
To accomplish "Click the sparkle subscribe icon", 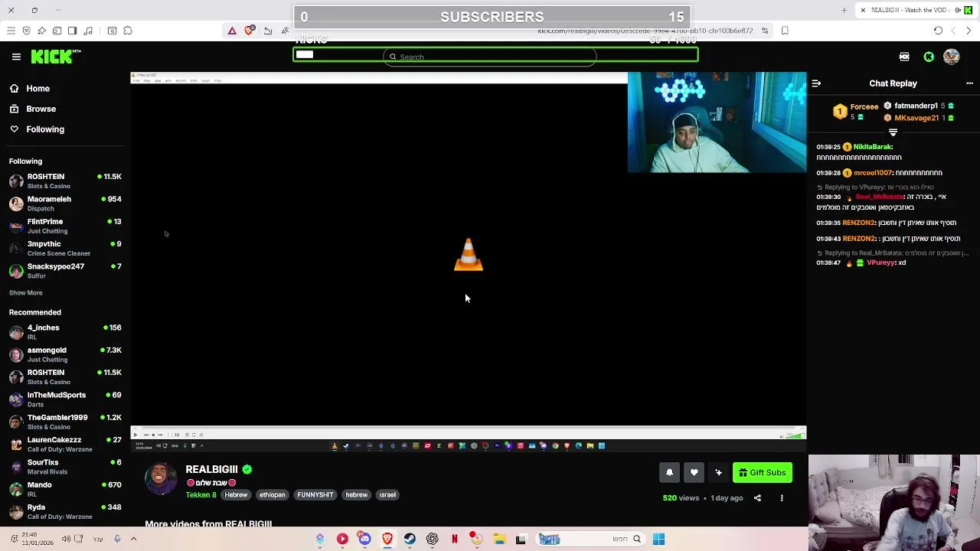I will click(718, 473).
